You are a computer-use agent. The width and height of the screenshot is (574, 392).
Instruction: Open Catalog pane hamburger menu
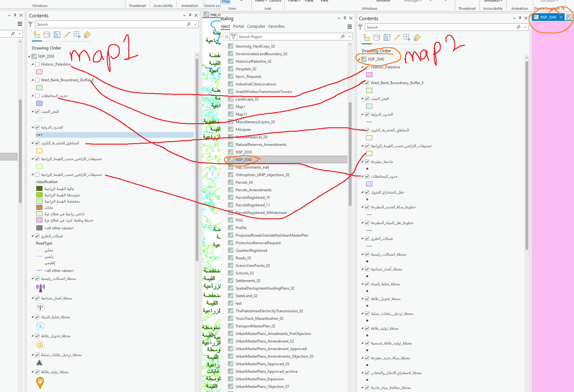(349, 27)
